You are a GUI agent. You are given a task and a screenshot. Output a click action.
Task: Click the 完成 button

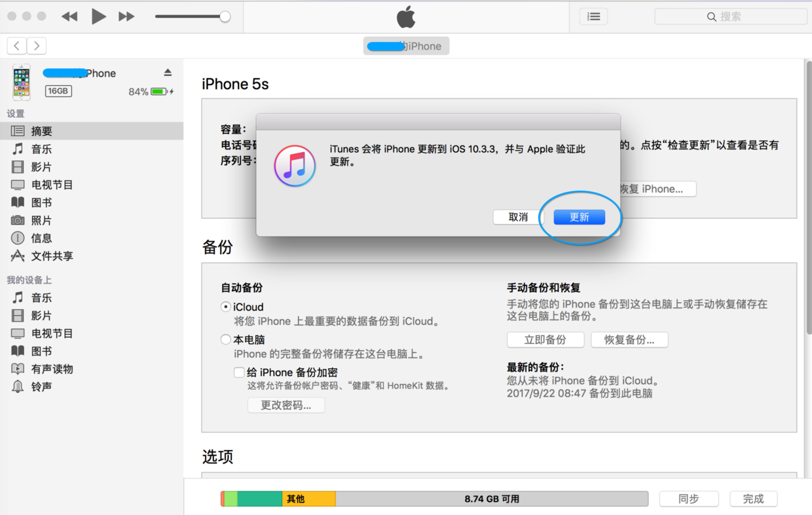754,499
